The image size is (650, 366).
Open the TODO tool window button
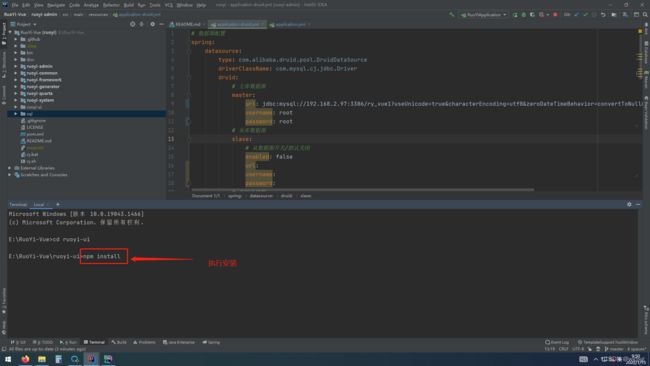click(x=43, y=342)
